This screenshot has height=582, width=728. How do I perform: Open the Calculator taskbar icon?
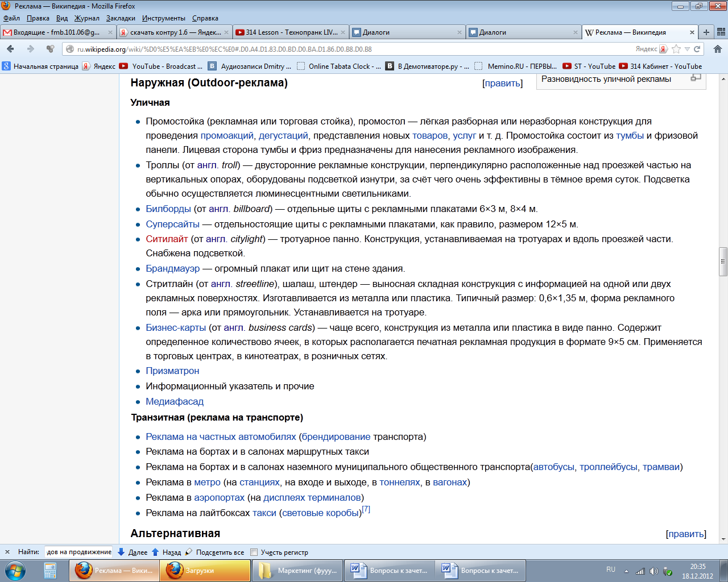click(x=50, y=571)
